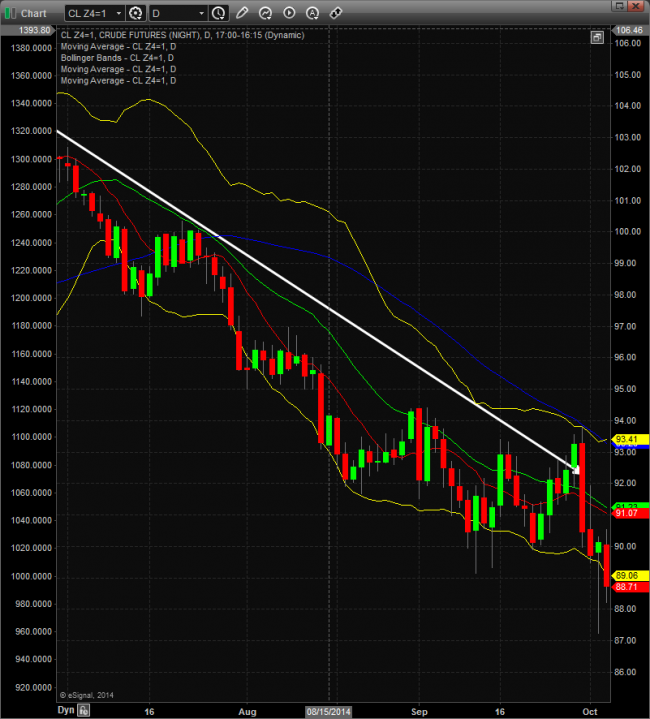Click the red 91.07 price marker
The height and width of the screenshot is (719, 650).
click(629, 513)
